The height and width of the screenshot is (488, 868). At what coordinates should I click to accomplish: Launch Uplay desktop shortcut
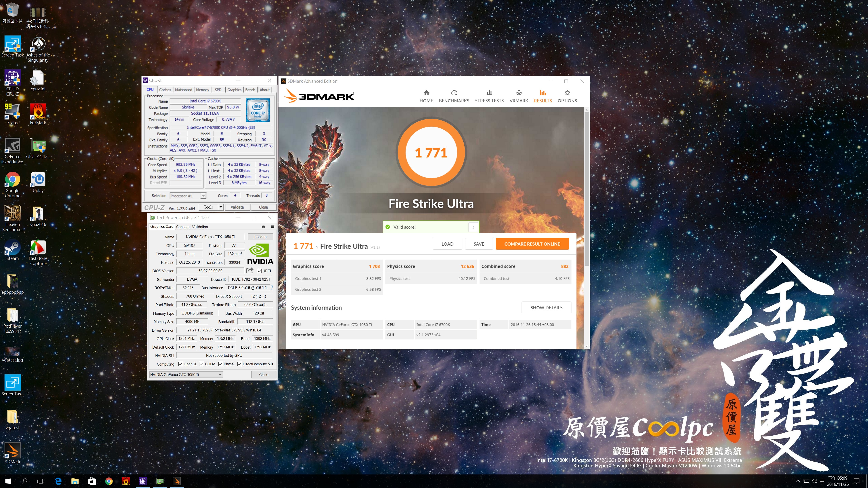click(38, 182)
